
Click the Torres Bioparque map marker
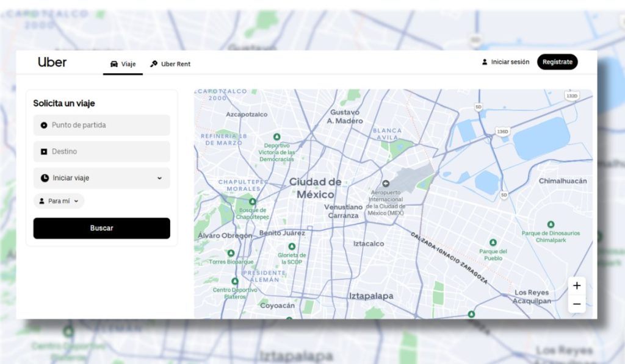[x=231, y=253]
